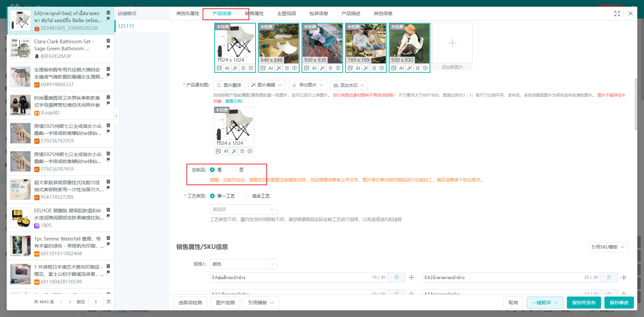Delete the EELHOE 眼膜贴 listing
The height and width of the screenshot is (317, 644).
(x=108, y=210)
